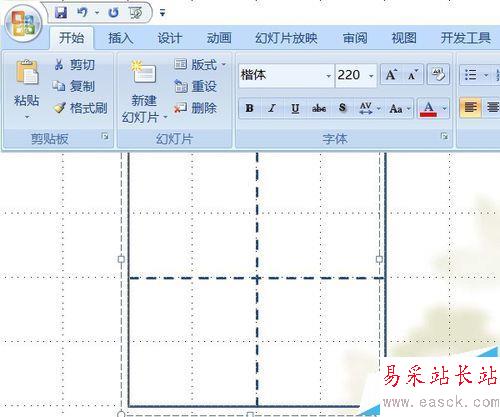Cut selection with 剪切
The height and width of the screenshot is (417, 500).
(x=74, y=65)
